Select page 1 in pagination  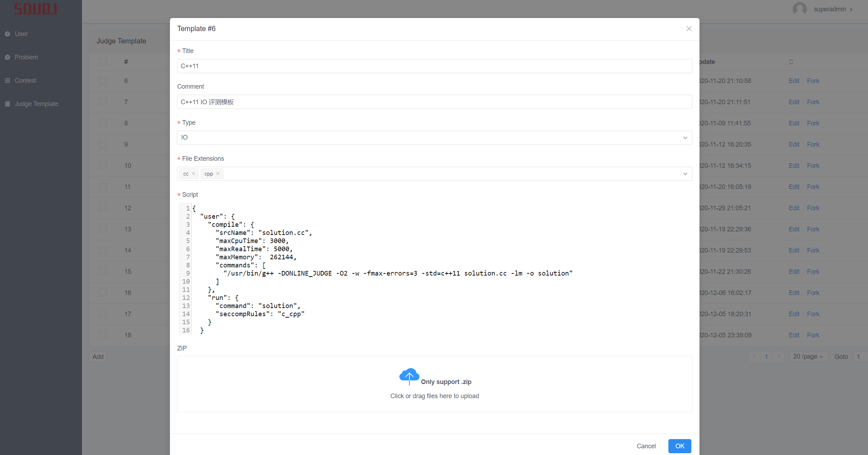(x=766, y=357)
